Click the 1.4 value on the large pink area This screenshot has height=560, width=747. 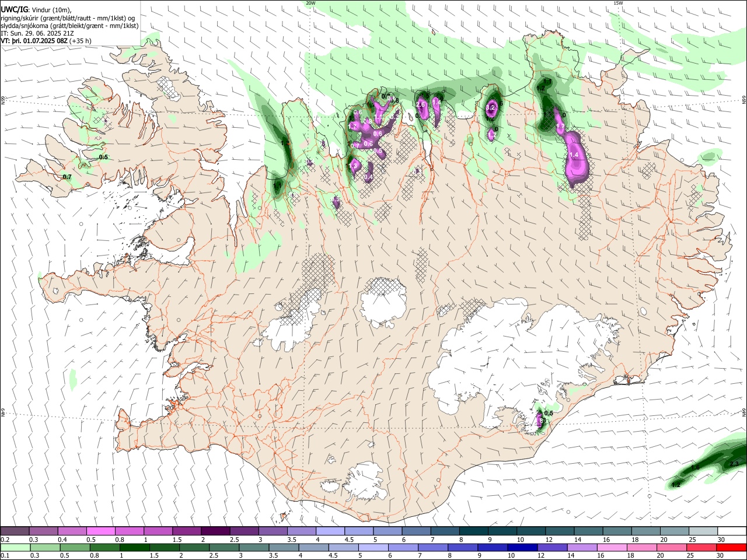click(574, 155)
